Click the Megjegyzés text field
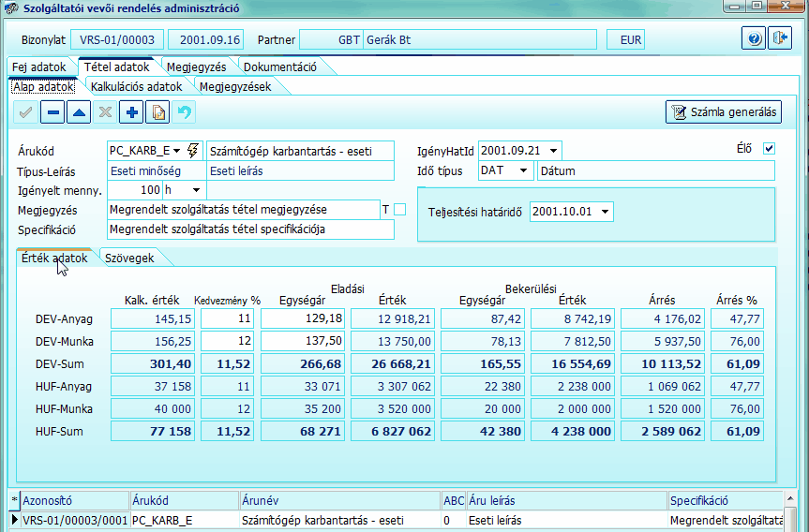Viewport: 809px width, 532px height. pyautogui.click(x=244, y=210)
